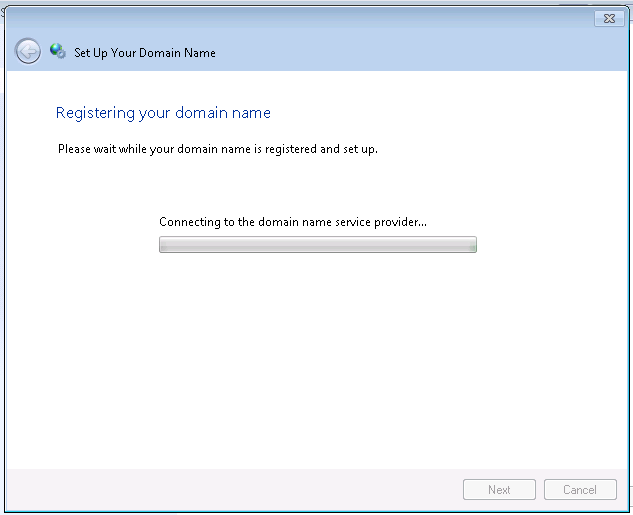Click the Next button
633x515 pixels.
point(499,490)
